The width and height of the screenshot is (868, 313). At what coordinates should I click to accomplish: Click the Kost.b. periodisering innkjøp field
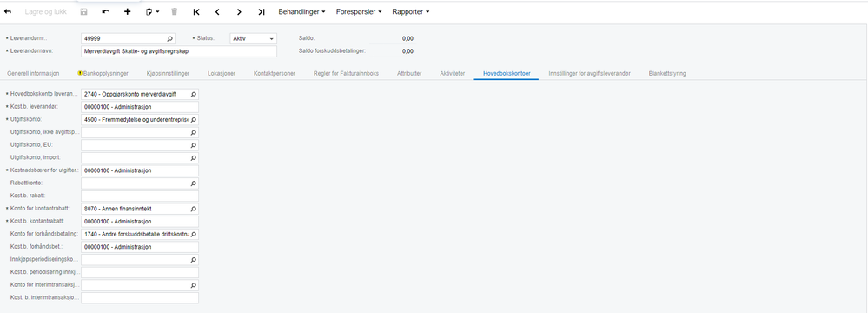140,272
